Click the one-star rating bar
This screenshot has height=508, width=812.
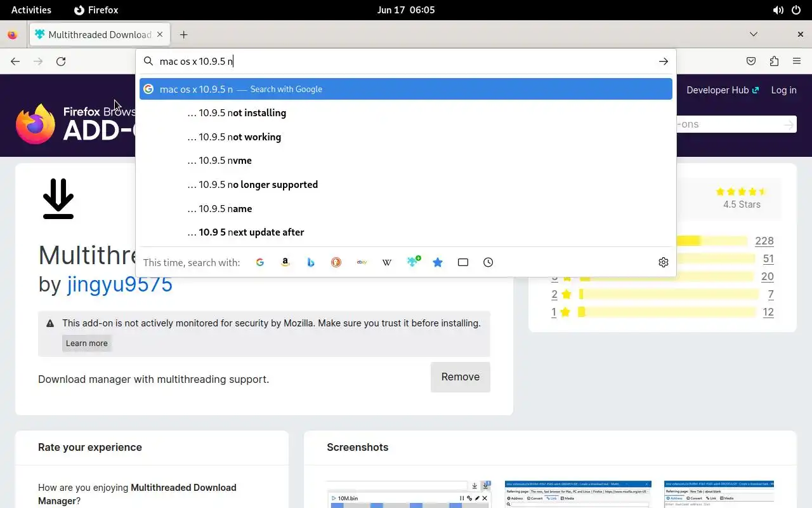(667, 312)
